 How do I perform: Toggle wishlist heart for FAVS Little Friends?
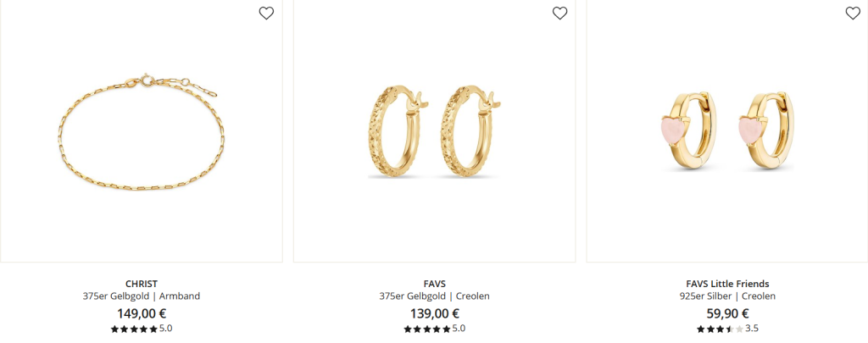tap(853, 14)
